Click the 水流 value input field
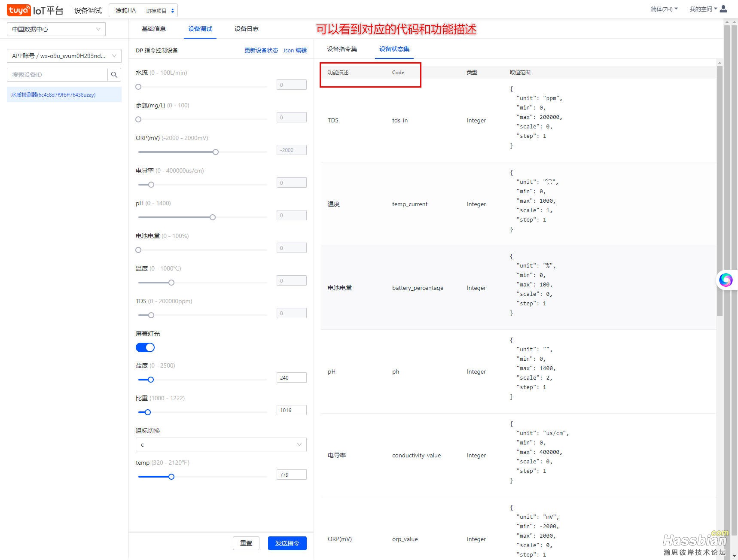The width and height of the screenshot is (738, 560). [x=292, y=85]
